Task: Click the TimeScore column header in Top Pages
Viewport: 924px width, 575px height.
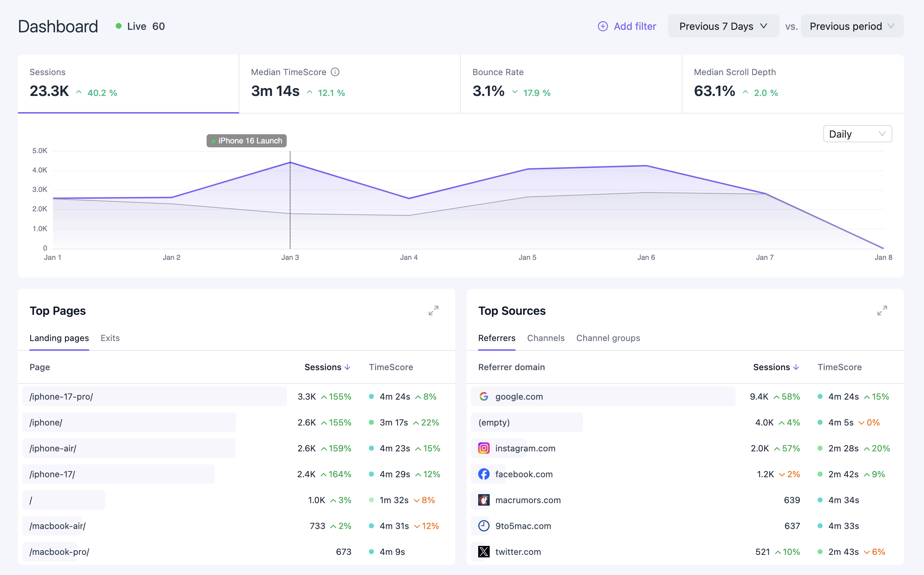Action: [x=391, y=367]
